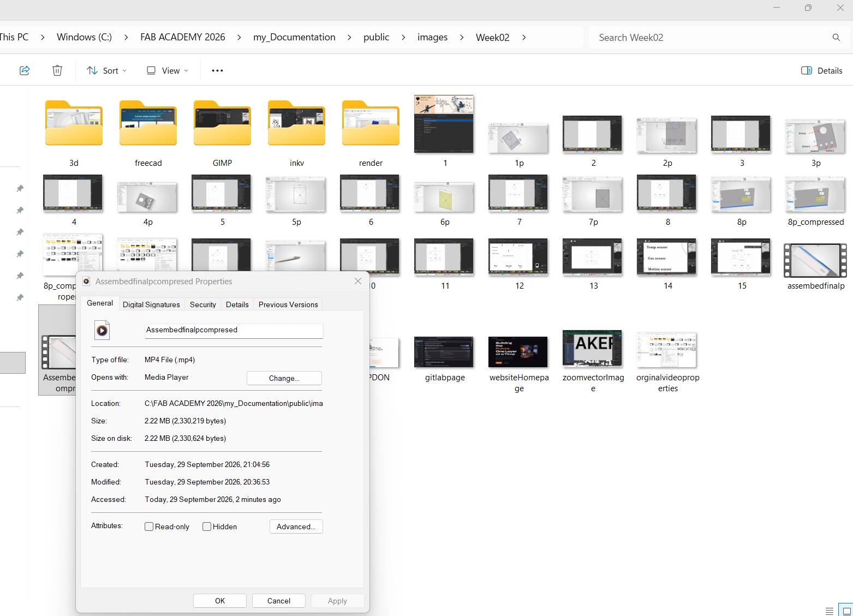This screenshot has width=853, height=616.
Task: Click the magnifier icon in the search box
Action: click(x=836, y=37)
